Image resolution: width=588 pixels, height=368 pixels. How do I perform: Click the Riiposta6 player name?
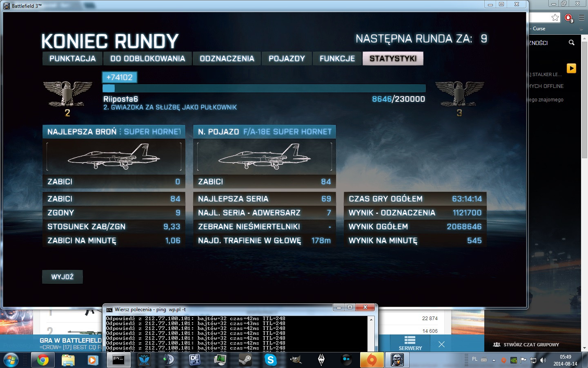(120, 99)
